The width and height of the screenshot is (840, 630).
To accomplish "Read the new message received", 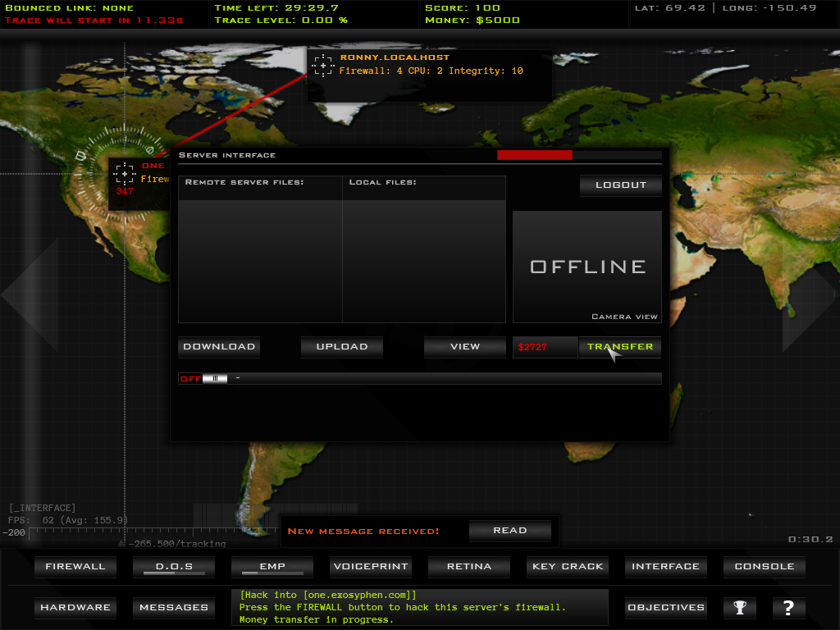I will [x=509, y=531].
